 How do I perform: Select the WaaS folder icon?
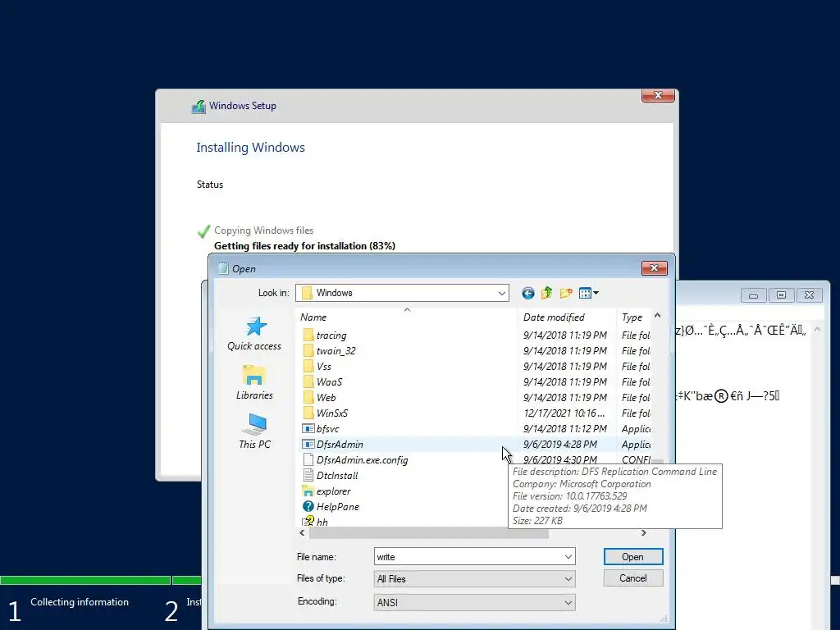(308, 382)
